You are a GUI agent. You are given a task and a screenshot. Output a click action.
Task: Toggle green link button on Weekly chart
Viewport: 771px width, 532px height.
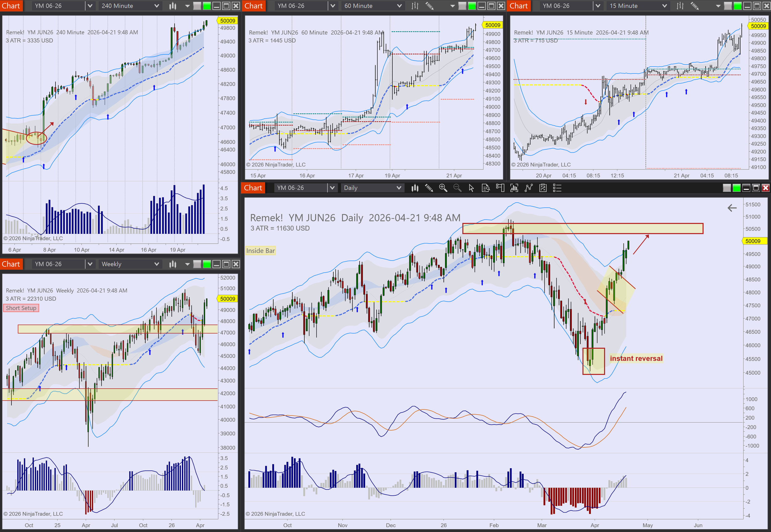click(x=207, y=264)
